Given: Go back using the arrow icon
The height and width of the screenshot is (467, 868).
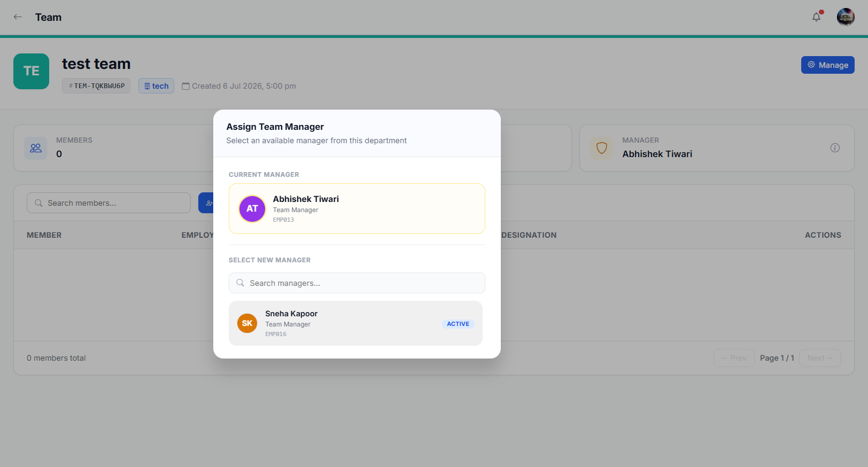Looking at the screenshot, I should (x=18, y=17).
